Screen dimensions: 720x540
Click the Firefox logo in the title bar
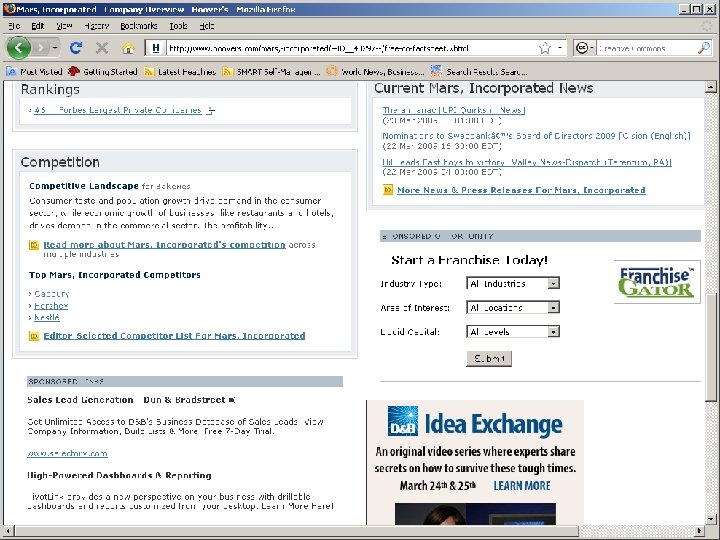coord(9,9)
